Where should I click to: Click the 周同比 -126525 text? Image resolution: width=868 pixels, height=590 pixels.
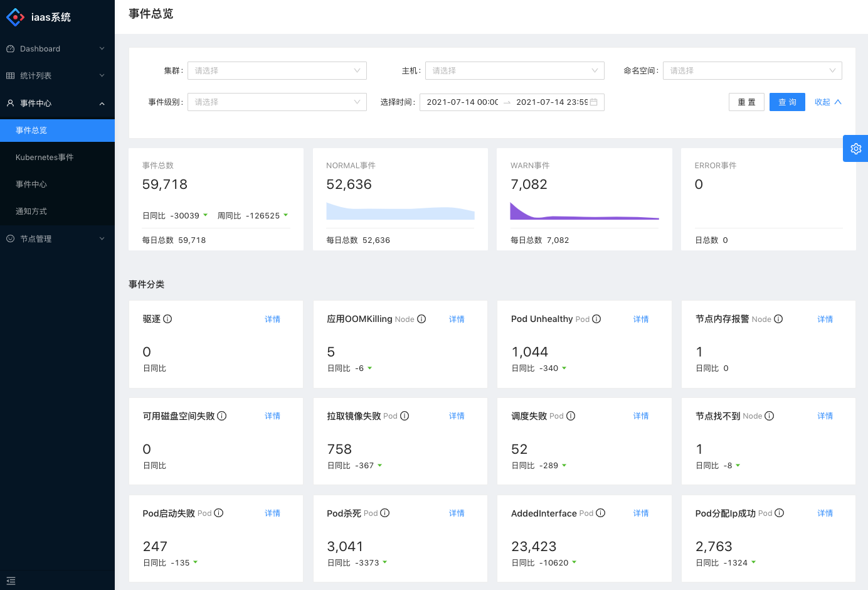[x=248, y=215]
